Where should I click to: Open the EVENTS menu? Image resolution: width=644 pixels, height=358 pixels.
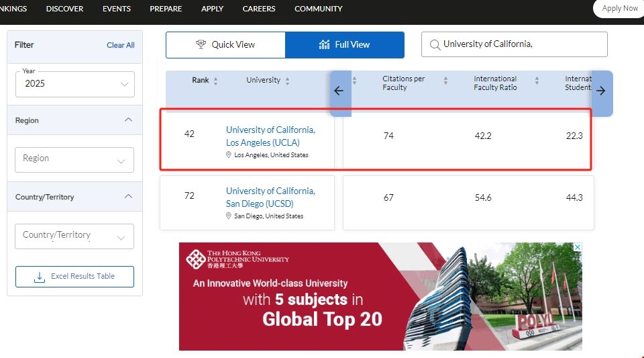(x=117, y=9)
